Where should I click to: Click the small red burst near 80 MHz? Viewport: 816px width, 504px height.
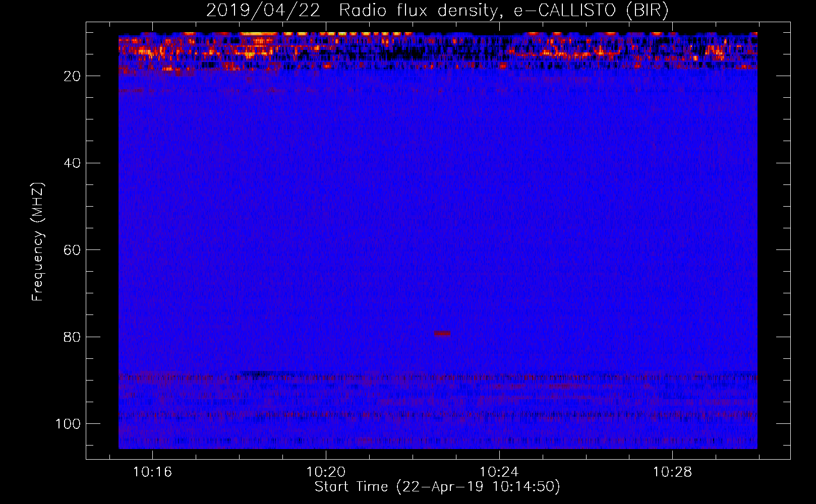coord(443,333)
